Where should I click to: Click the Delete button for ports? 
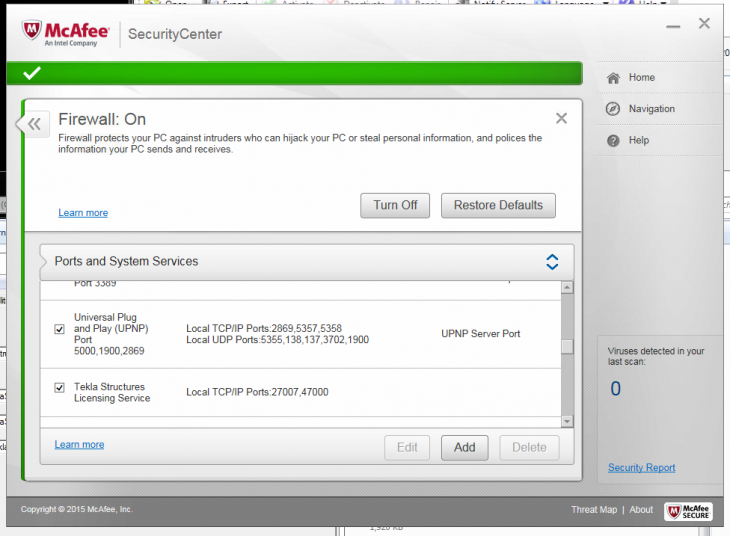tap(529, 448)
